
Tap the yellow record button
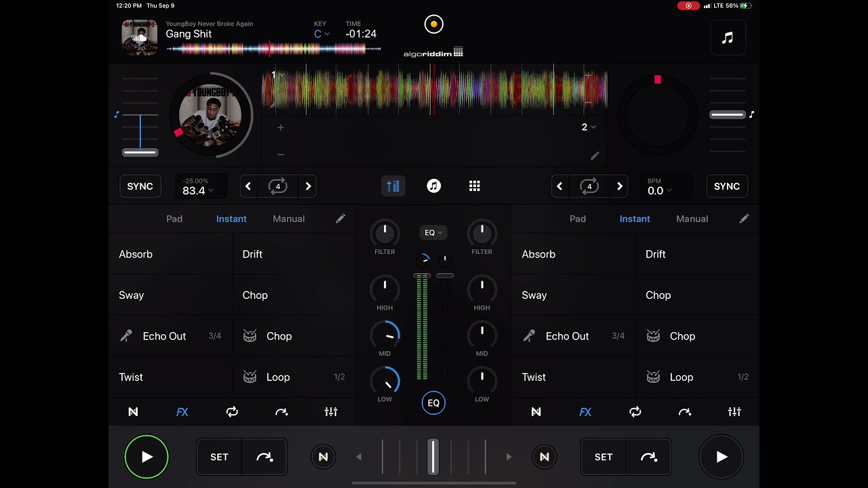click(433, 24)
